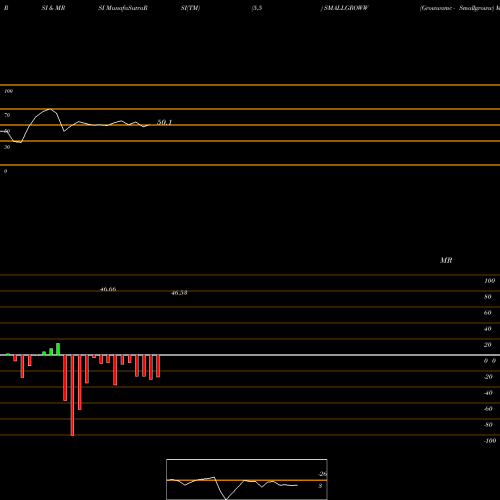500x500 pixels.
Task: Select the 'SI & MR' header text
Action: tap(53, 8)
